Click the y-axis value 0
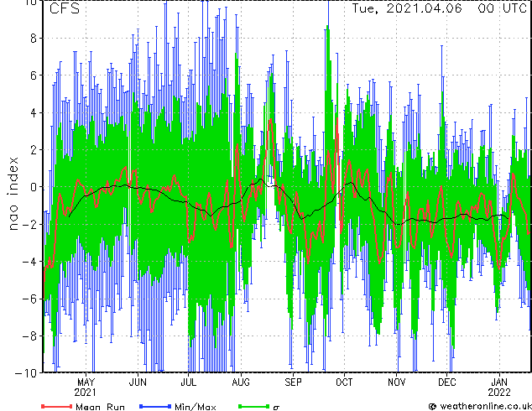 click(x=34, y=187)
